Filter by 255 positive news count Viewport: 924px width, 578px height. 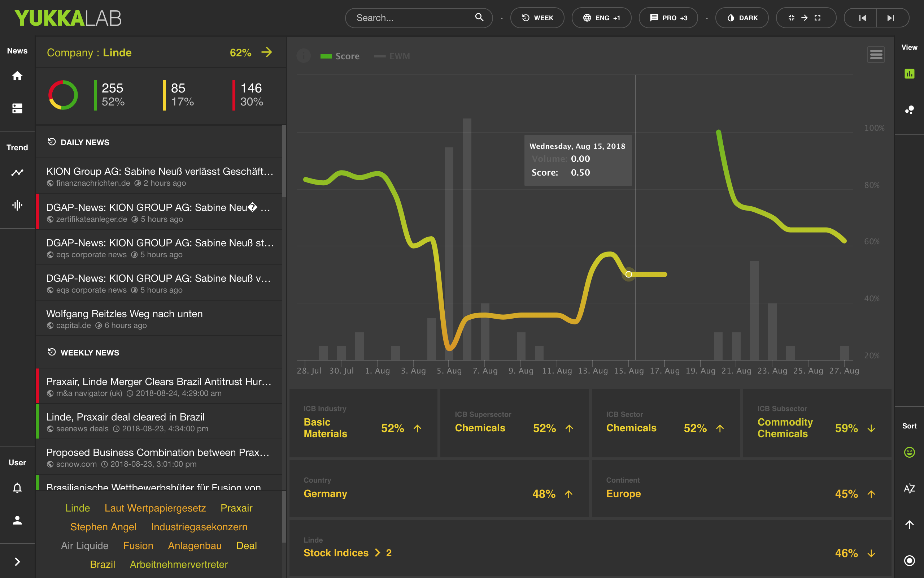point(110,95)
